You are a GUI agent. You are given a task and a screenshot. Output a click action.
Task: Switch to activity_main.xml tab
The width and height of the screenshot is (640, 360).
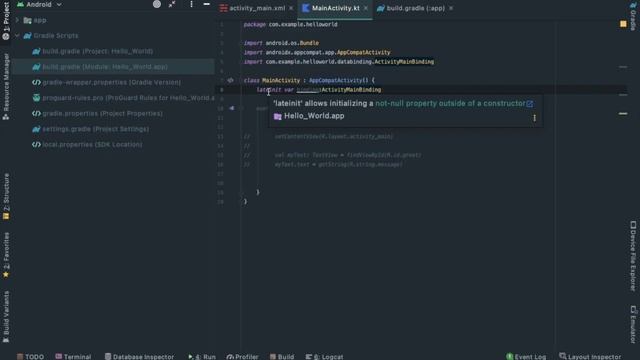257,8
